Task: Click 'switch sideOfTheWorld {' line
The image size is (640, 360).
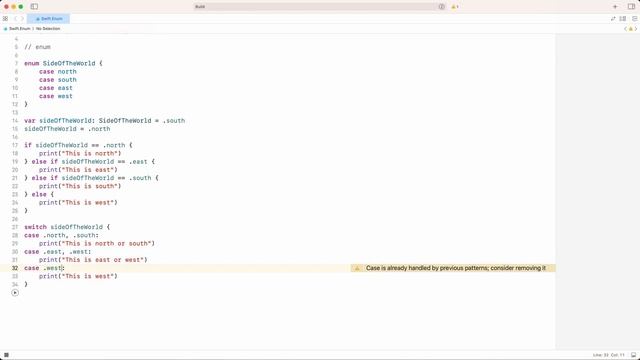Action: 67,227
